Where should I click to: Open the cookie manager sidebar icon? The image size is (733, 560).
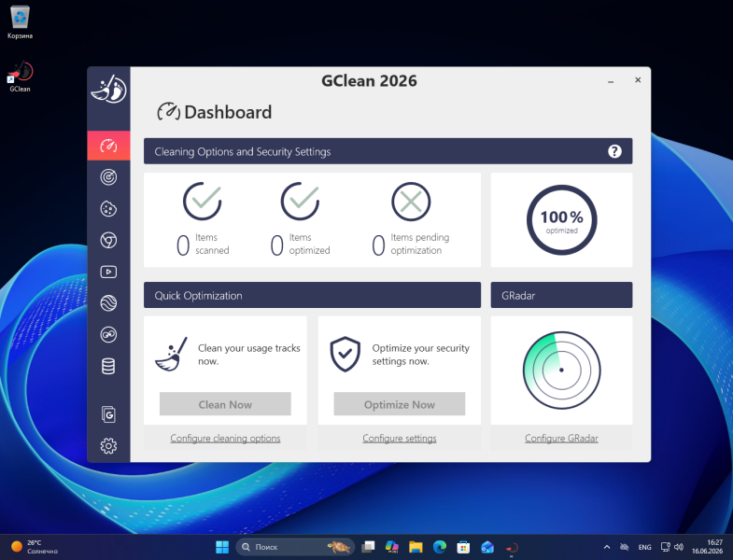pos(108,208)
